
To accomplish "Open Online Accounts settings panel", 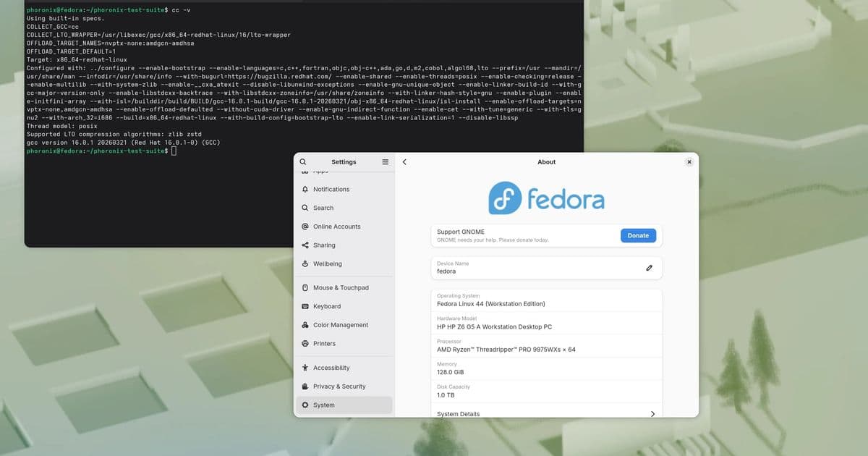I will [344, 227].
